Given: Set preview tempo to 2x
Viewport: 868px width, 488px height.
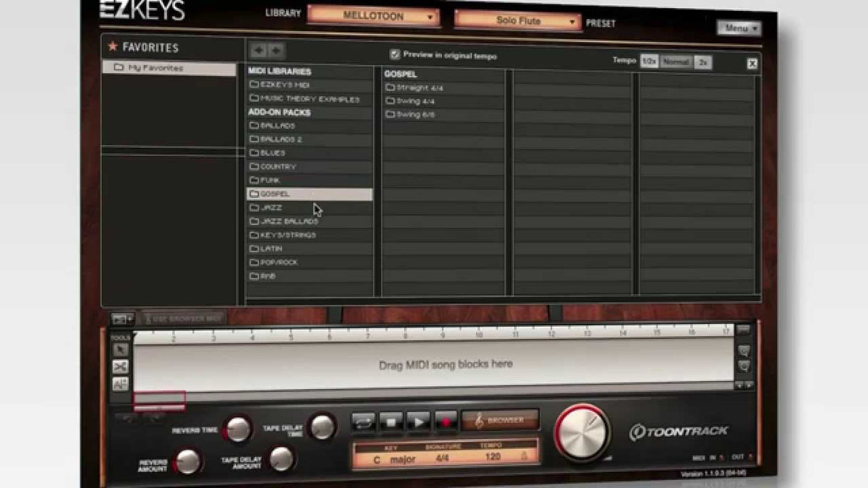Looking at the screenshot, I should point(703,63).
